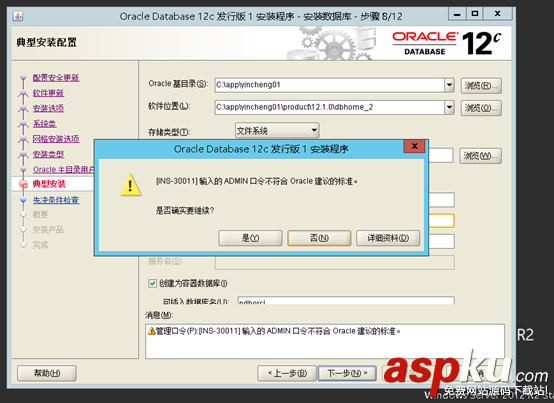The image size is (554, 403).
Task: Select current 典型安装 step
Action: [49, 184]
